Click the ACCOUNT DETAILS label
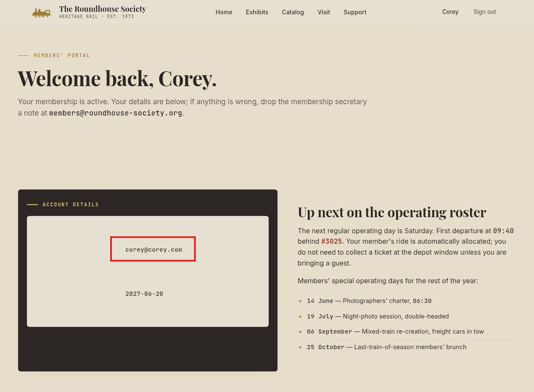This screenshot has width=534, height=392. tap(71, 205)
